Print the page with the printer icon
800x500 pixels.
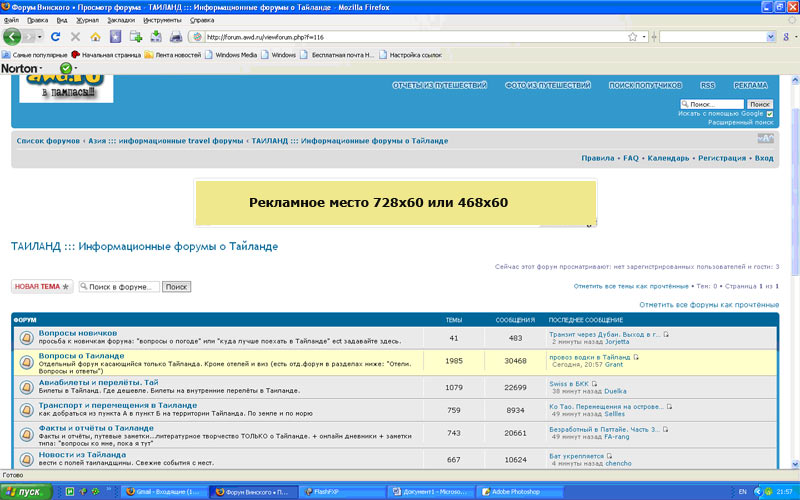176,37
